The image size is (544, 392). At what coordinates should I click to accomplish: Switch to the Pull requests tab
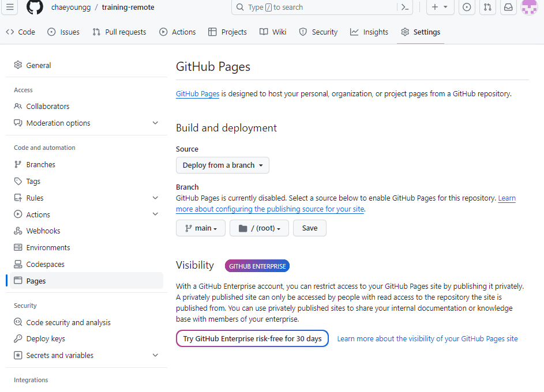point(119,32)
